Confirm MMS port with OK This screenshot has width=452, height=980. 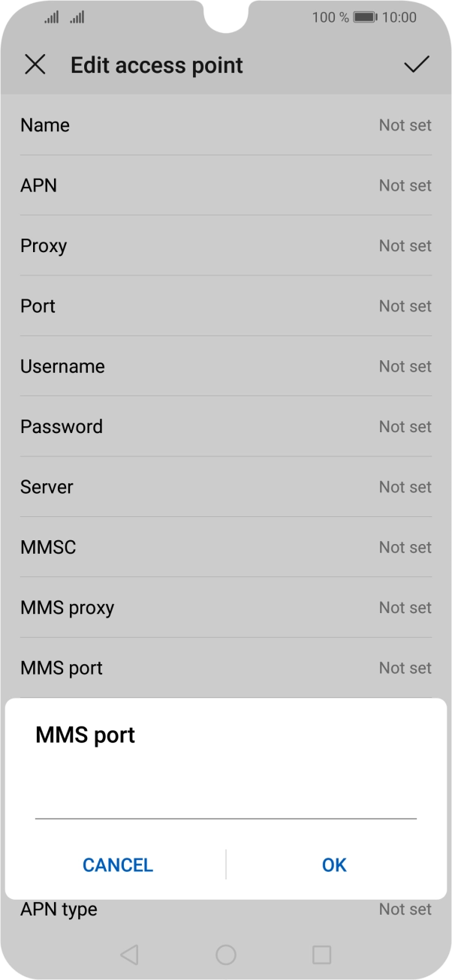click(x=334, y=865)
